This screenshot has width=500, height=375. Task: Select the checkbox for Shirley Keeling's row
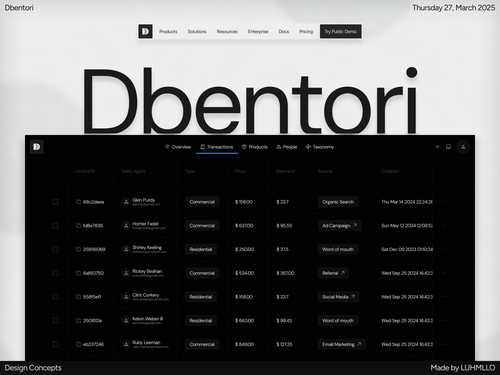point(55,249)
